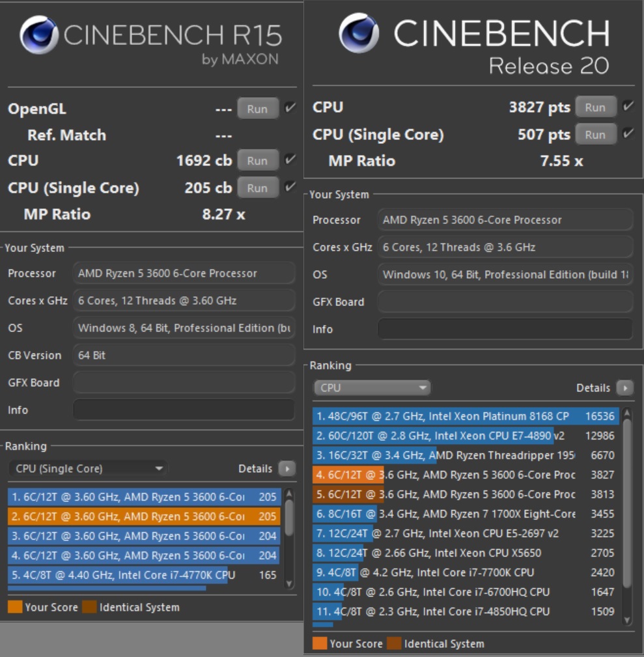The width and height of the screenshot is (644, 657).
Task: Run the CPU test in Cinebench R20
Action: 595,107
